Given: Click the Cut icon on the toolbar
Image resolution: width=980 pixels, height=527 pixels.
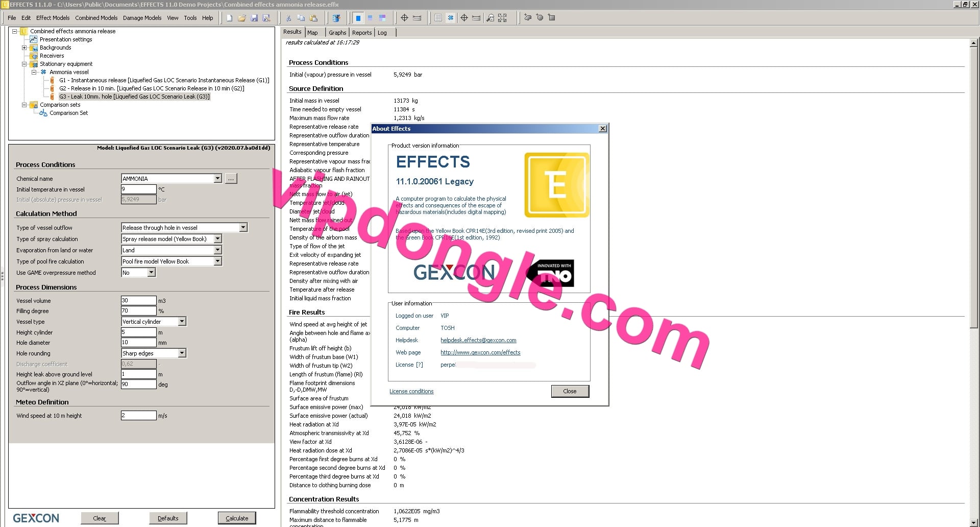Looking at the screenshot, I should (288, 17).
